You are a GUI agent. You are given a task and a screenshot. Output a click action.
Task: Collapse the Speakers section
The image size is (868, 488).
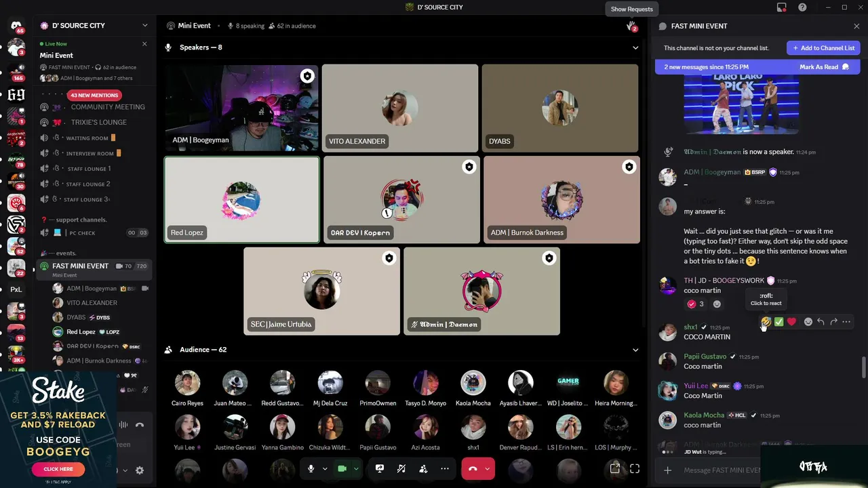[635, 47]
